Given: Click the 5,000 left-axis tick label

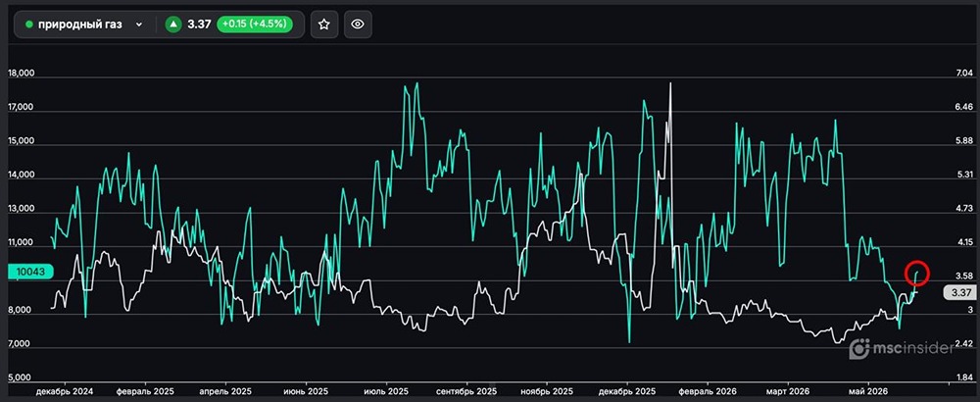Looking at the screenshot, I should pyautogui.click(x=21, y=377).
